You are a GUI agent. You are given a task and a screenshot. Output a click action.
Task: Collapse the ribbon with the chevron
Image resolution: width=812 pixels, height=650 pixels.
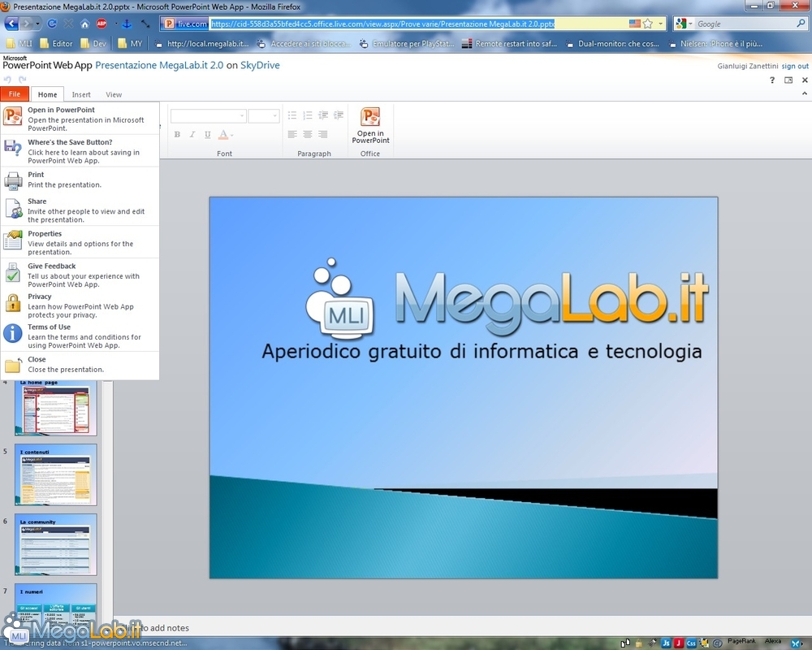pyautogui.click(x=804, y=93)
